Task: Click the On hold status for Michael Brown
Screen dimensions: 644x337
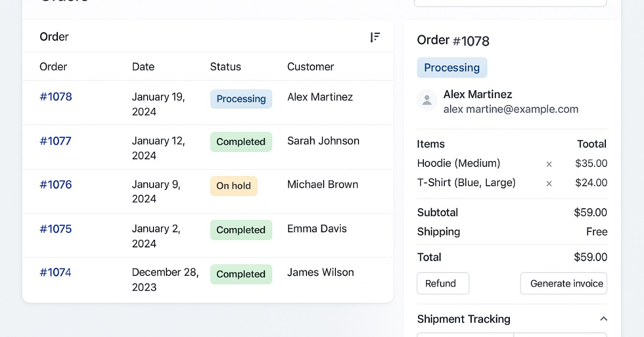Action: click(x=233, y=186)
